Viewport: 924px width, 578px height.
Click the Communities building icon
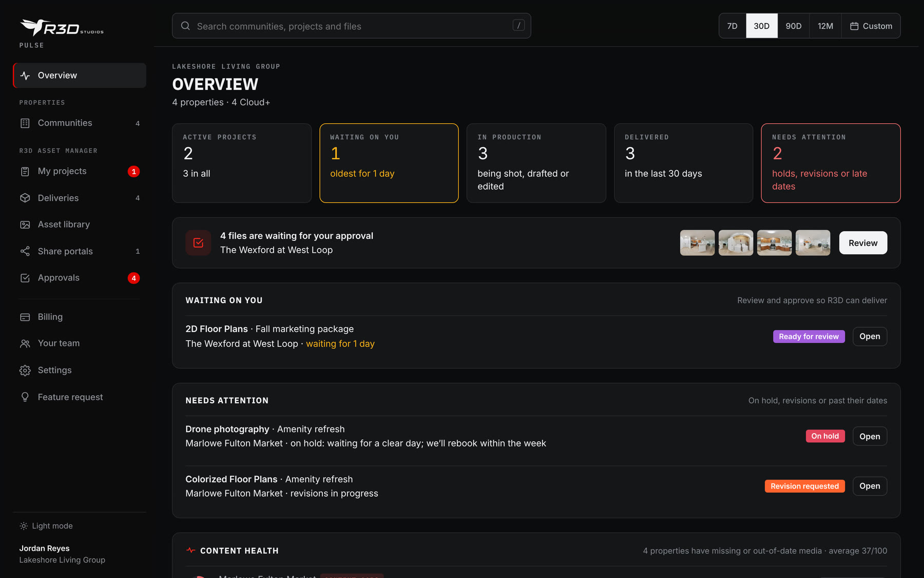[x=25, y=123]
